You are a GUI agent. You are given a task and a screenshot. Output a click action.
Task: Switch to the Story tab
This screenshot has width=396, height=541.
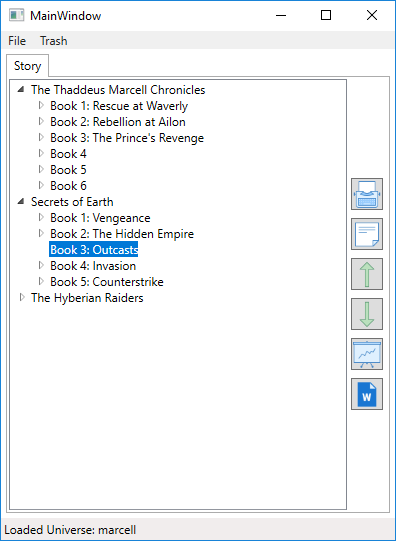(x=28, y=66)
